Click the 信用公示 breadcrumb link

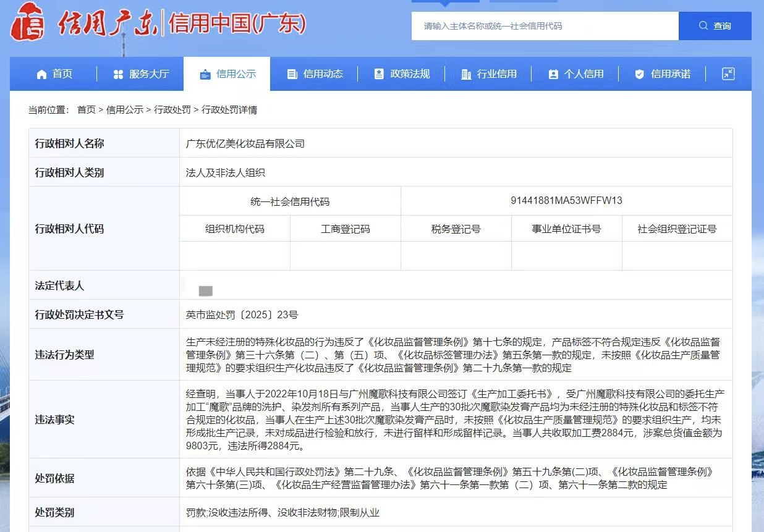[125, 110]
